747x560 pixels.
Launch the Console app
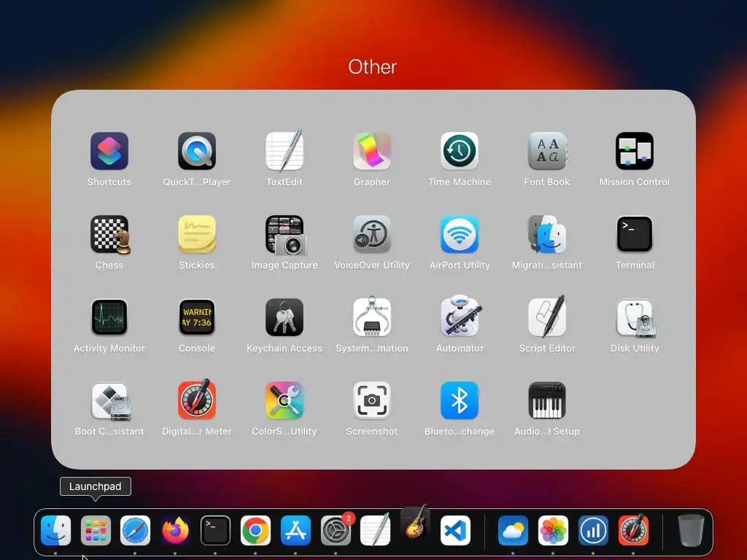pos(197,318)
